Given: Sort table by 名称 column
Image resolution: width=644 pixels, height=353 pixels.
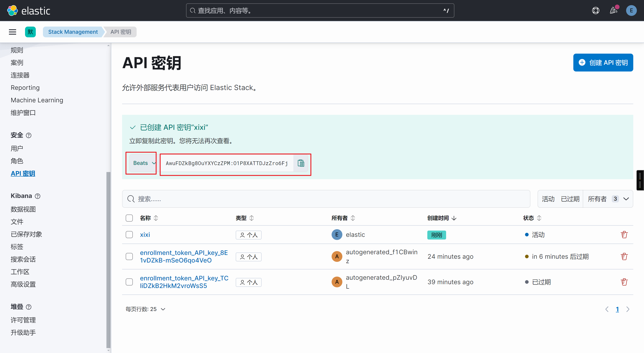Looking at the screenshot, I should [x=149, y=218].
